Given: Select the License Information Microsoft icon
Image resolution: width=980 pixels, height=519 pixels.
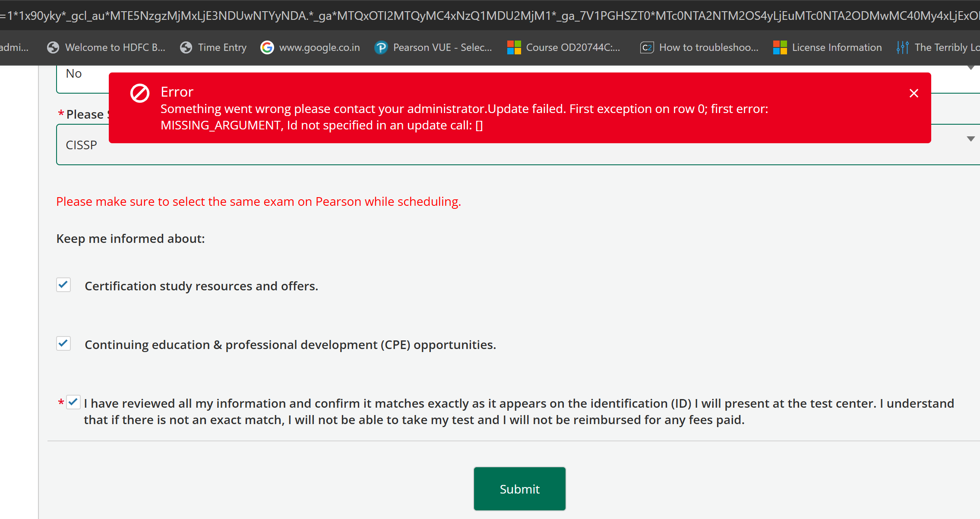Looking at the screenshot, I should (x=780, y=47).
